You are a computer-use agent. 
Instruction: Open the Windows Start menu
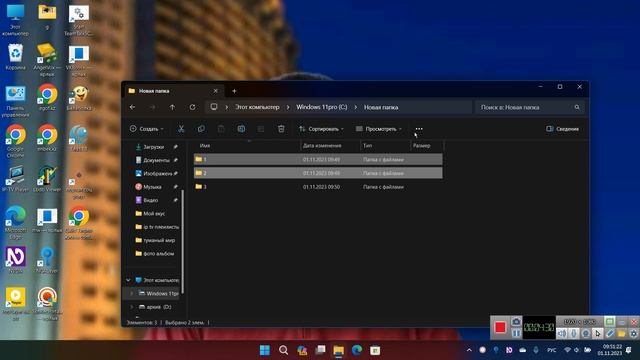(265, 350)
